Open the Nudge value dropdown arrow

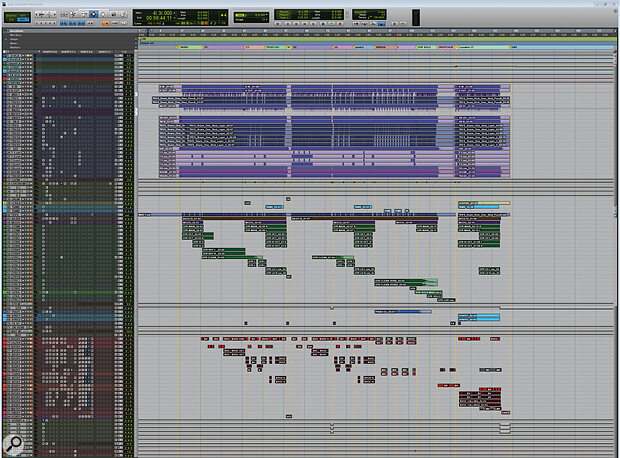[x=267, y=20]
